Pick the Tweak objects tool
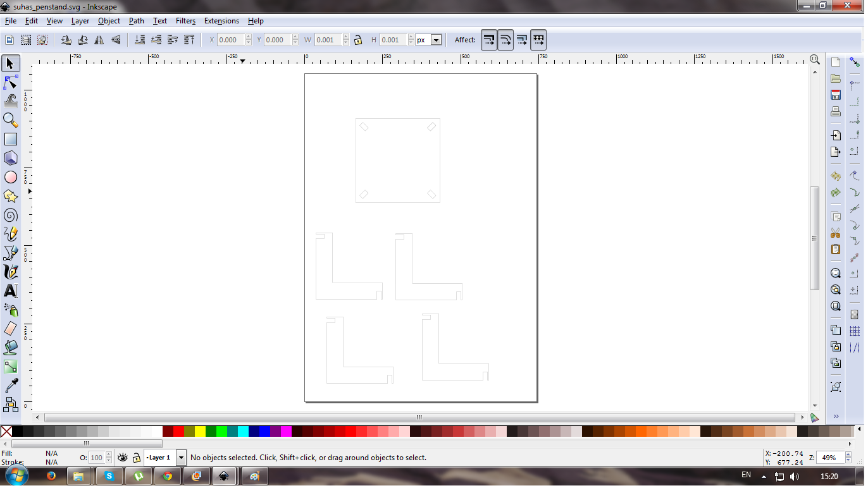The height and width of the screenshot is (488, 868). click(10, 101)
